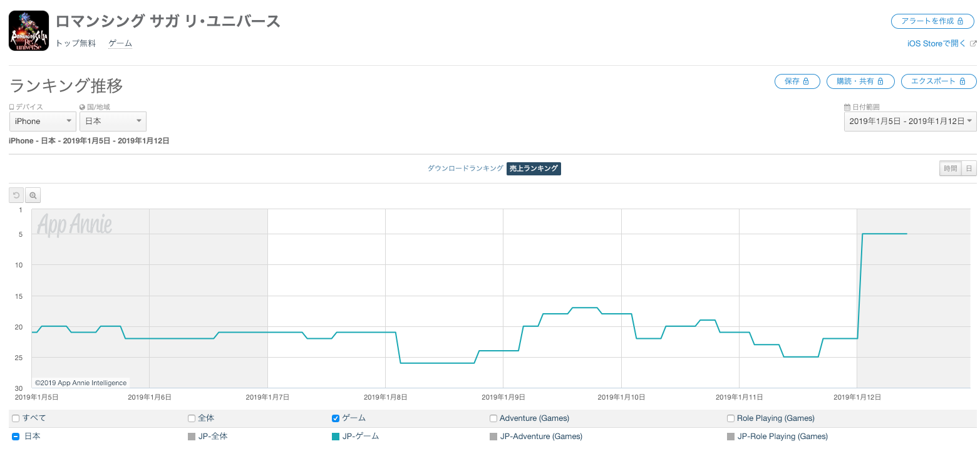Open the date range dropdown
This screenshot has height=456, width=980.
click(x=910, y=122)
